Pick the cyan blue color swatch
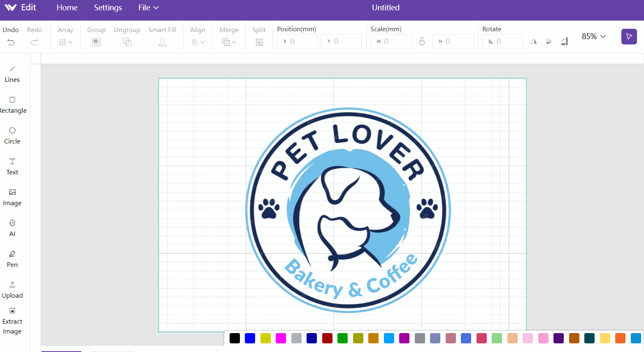The height and width of the screenshot is (352, 644). coord(389,338)
